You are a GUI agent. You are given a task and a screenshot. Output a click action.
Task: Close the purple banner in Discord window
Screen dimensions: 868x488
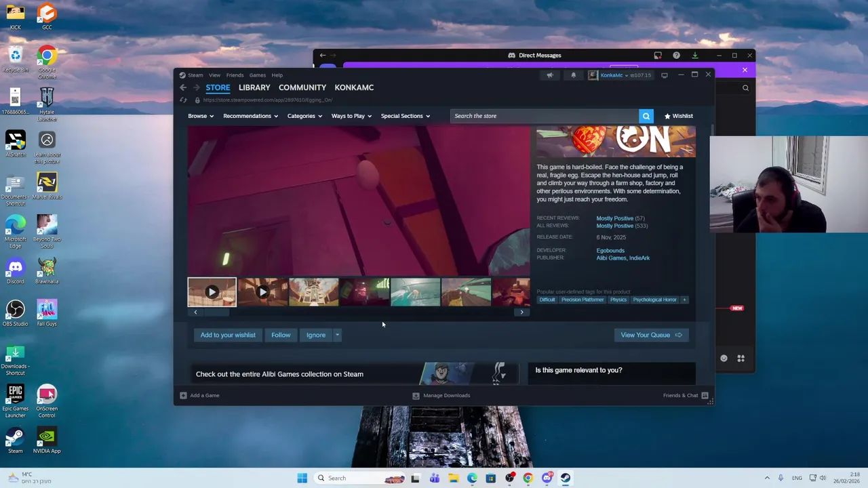745,70
